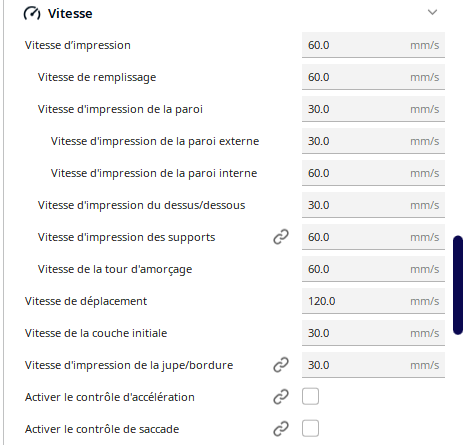Click link icon beside contrôle de saccade
This screenshot has width=467, height=445.
tap(281, 429)
